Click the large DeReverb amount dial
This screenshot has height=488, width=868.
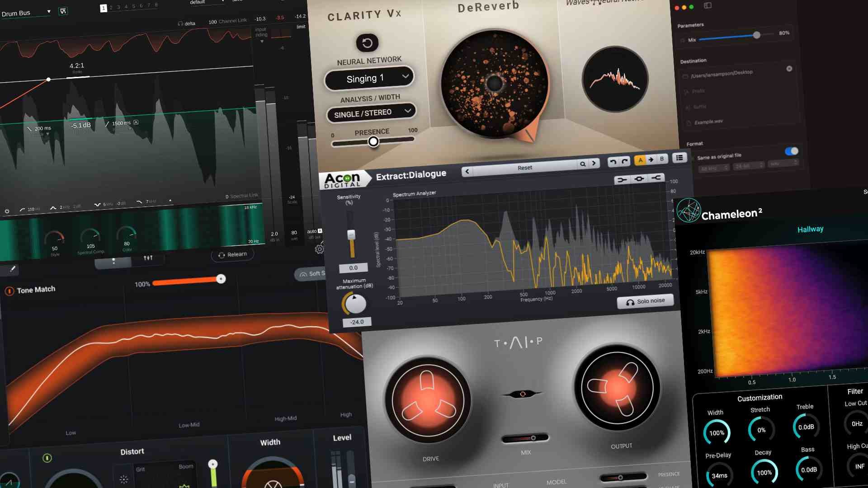pyautogui.click(x=495, y=84)
